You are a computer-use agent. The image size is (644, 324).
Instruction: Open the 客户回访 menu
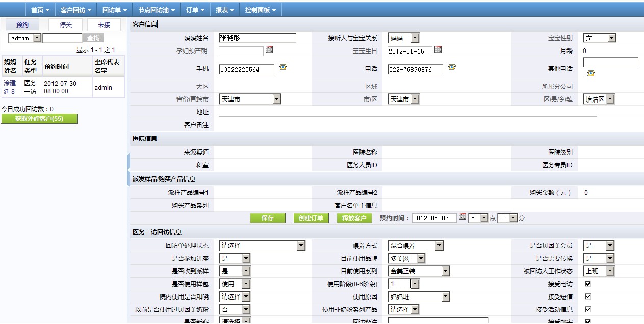(x=75, y=10)
